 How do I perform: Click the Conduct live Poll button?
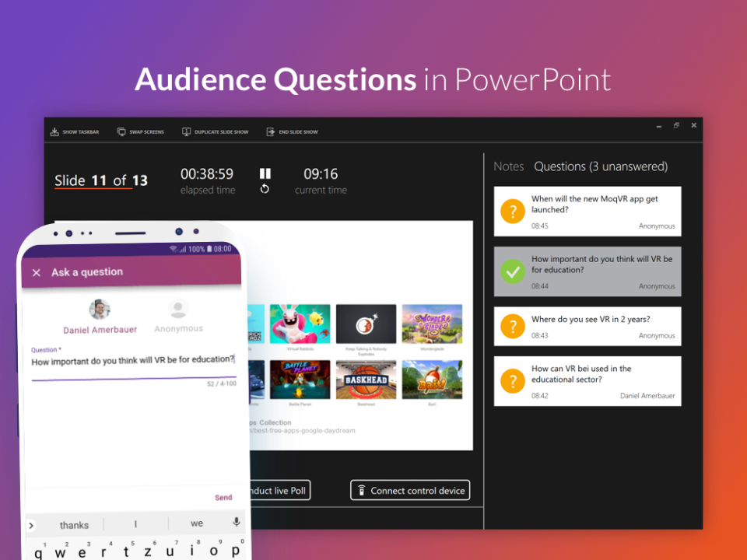tap(279, 490)
